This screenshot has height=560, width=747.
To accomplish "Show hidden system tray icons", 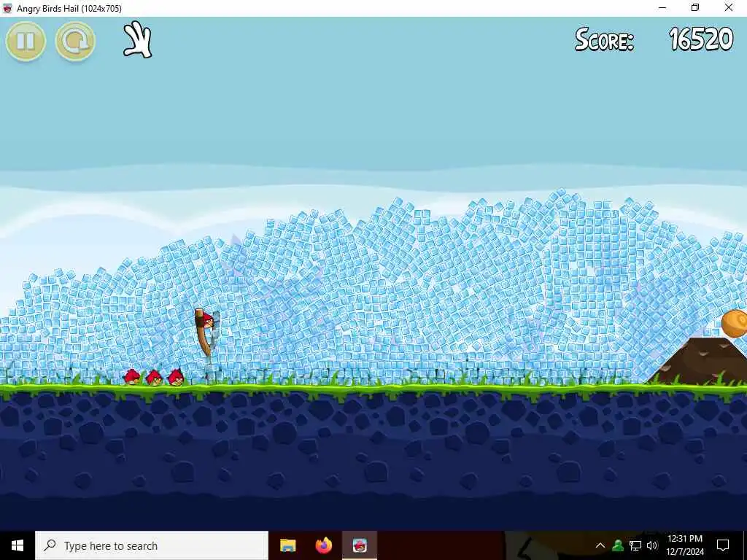I will click(x=600, y=545).
